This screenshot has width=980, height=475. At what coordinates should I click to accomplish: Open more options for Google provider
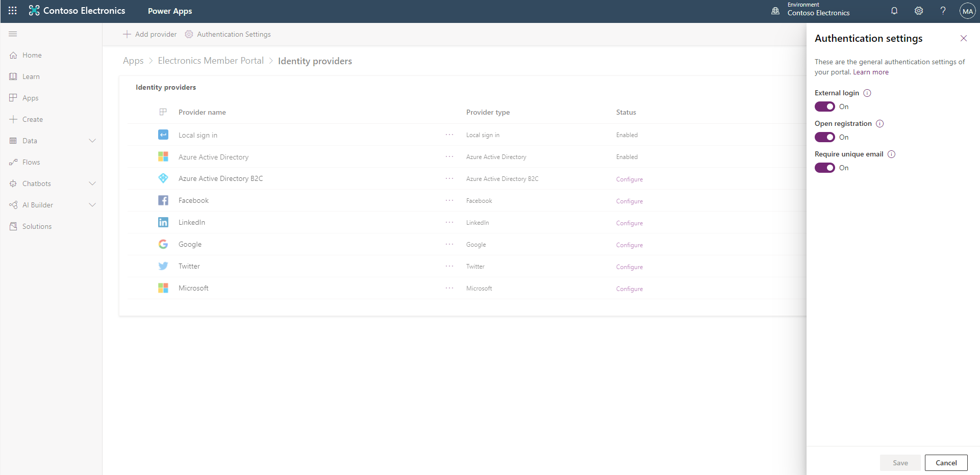449,244
